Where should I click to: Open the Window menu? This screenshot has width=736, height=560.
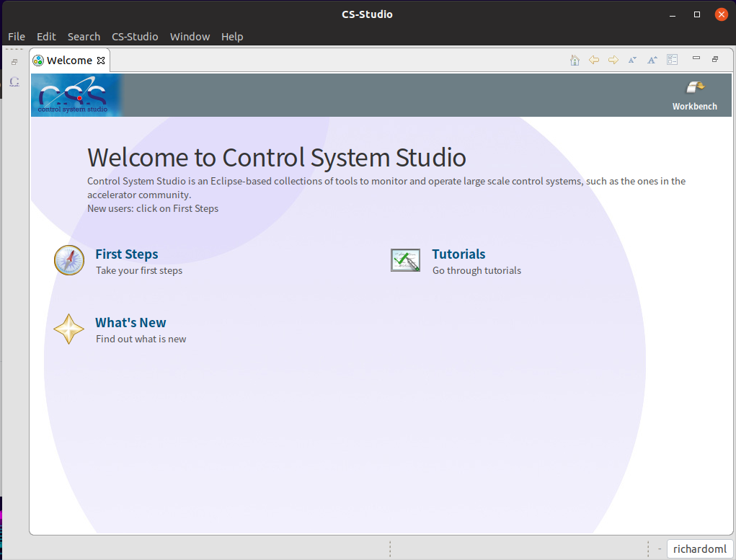tap(190, 36)
